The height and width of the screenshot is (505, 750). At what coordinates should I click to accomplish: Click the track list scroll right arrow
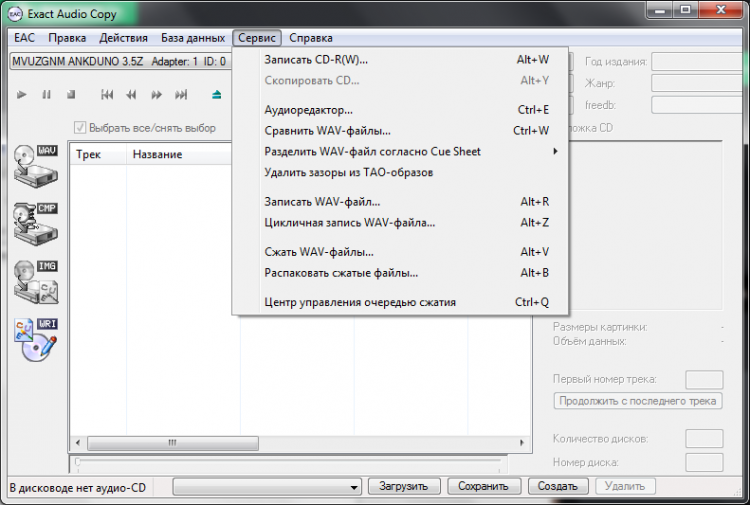tap(522, 443)
